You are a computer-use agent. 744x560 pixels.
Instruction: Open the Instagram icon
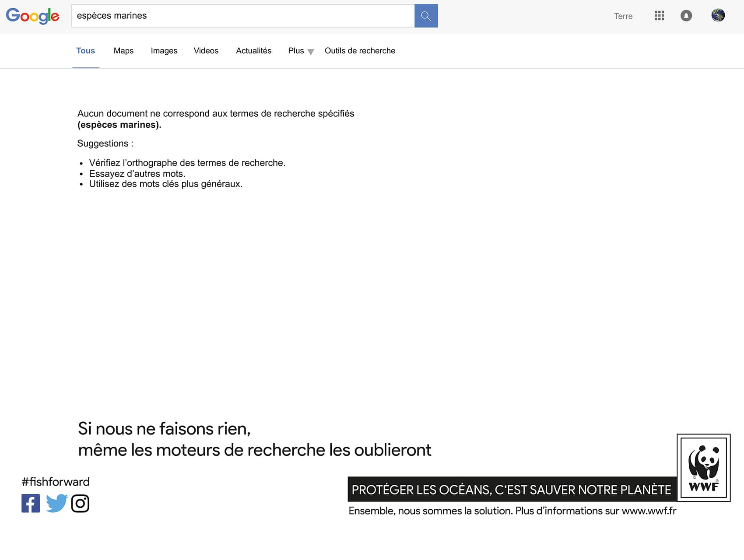[x=80, y=503]
